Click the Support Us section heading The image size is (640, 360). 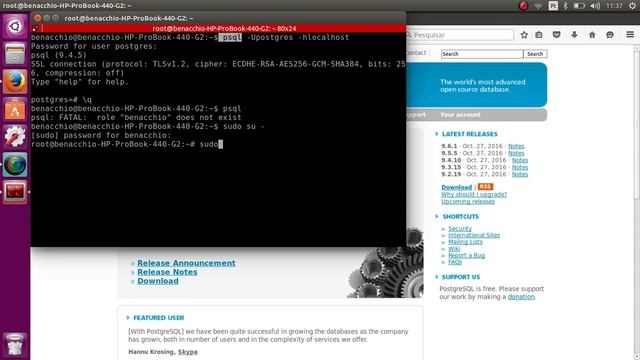(461, 277)
